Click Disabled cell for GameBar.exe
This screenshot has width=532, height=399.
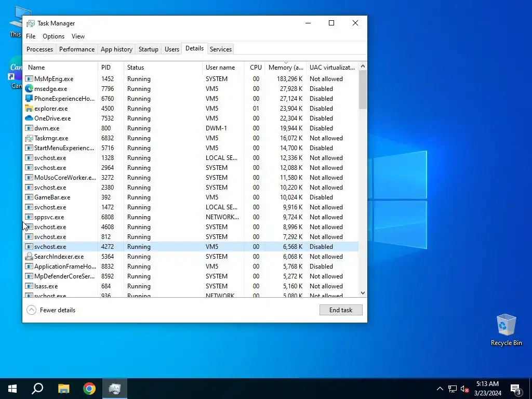[x=321, y=197]
